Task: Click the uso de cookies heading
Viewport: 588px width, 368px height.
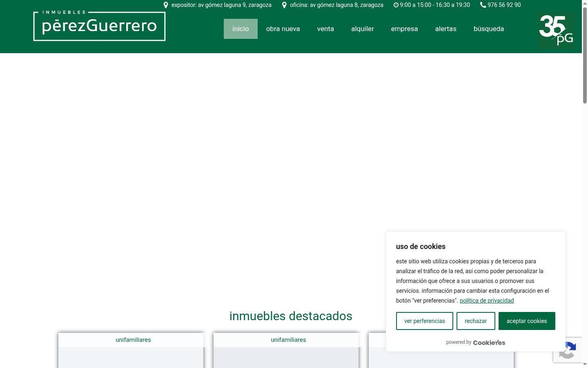Action: point(421,247)
